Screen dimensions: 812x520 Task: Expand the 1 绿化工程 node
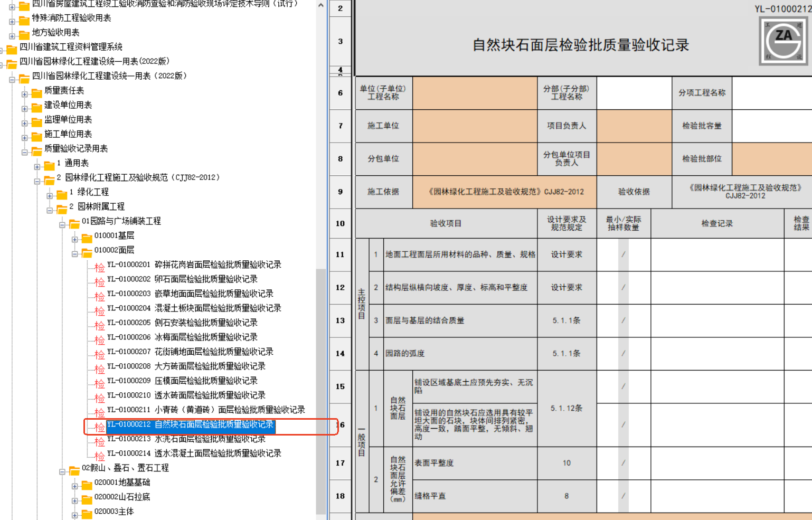click(x=50, y=195)
